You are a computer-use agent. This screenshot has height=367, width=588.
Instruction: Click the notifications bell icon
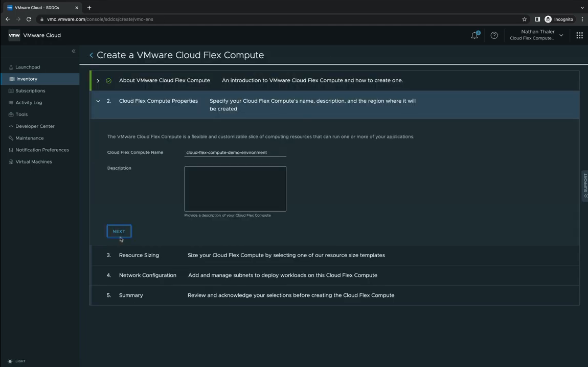[474, 35]
